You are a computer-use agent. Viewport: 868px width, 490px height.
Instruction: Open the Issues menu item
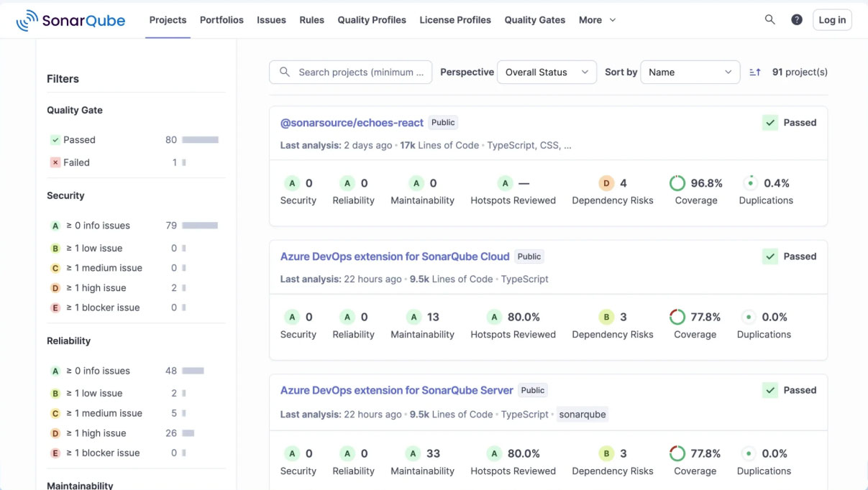pos(271,19)
